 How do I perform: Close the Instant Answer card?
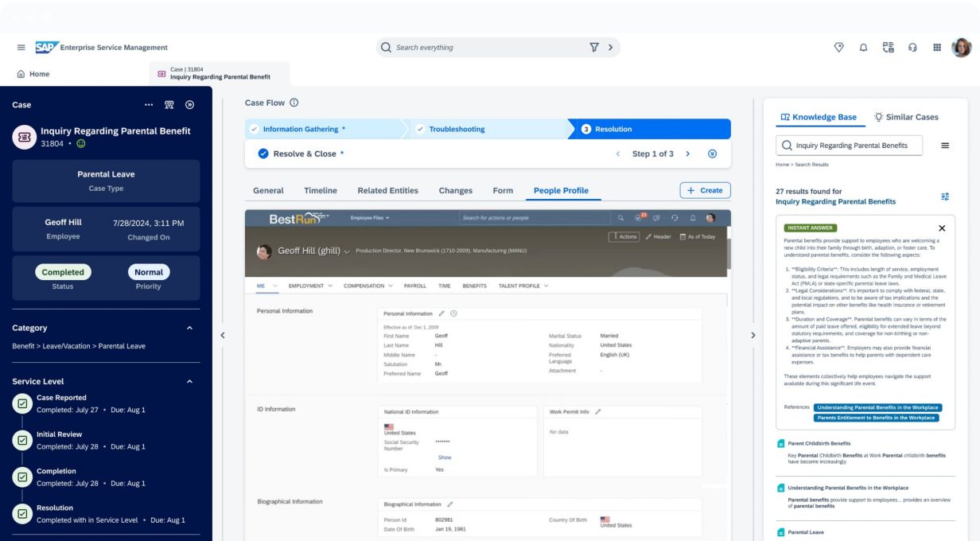942,228
